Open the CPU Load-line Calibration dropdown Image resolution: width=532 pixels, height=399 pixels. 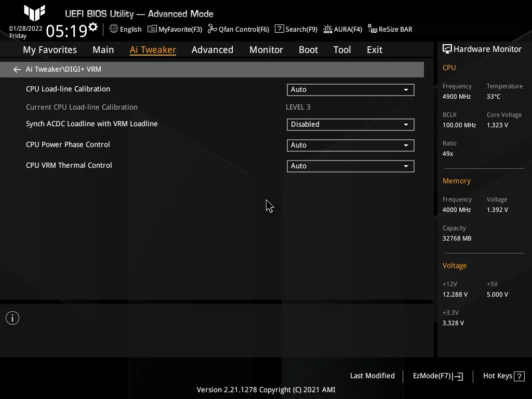click(x=351, y=89)
